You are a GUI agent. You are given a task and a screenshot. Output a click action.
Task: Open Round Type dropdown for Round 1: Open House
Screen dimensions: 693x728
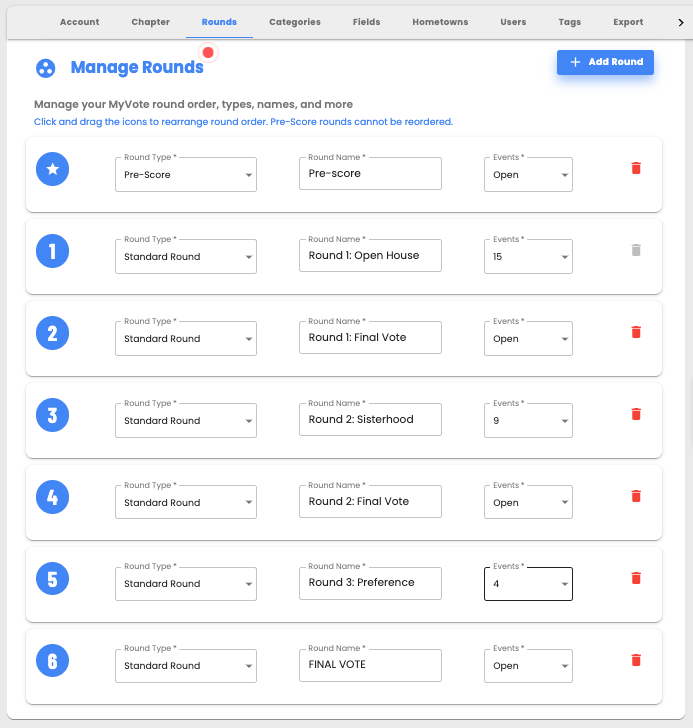tap(186, 256)
